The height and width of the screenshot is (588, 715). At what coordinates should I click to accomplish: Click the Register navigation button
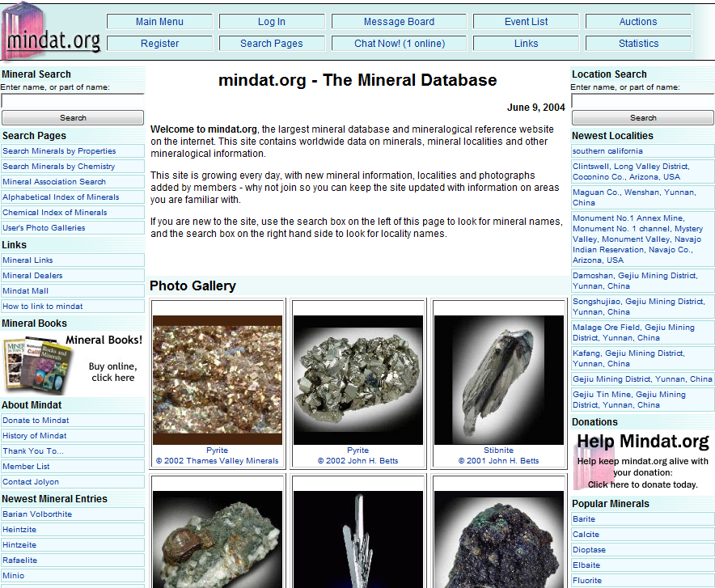coord(159,44)
